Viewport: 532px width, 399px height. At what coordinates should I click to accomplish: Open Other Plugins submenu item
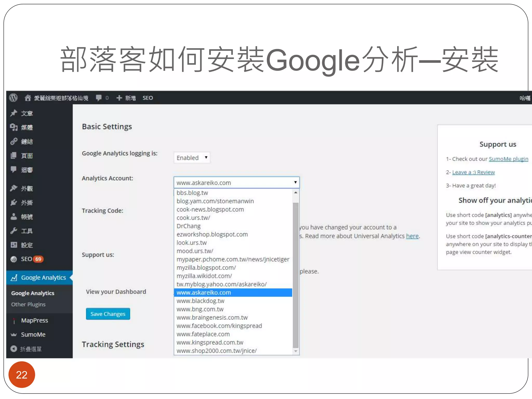point(28,304)
